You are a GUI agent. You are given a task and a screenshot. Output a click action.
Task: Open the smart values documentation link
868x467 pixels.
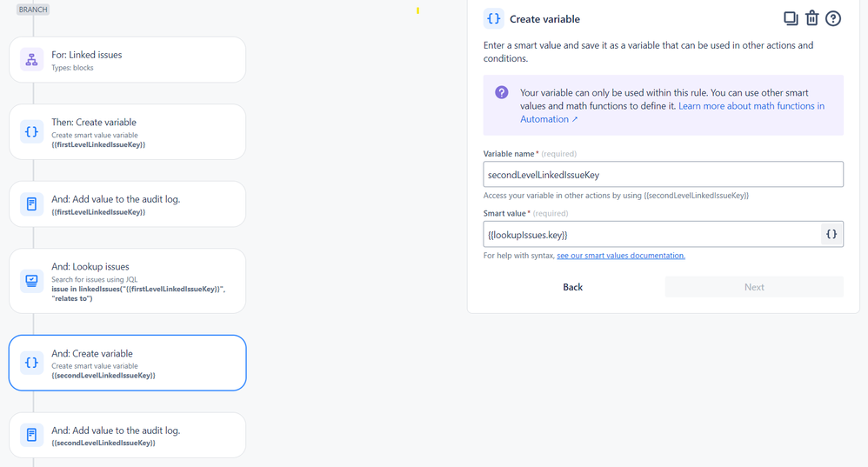(x=620, y=256)
